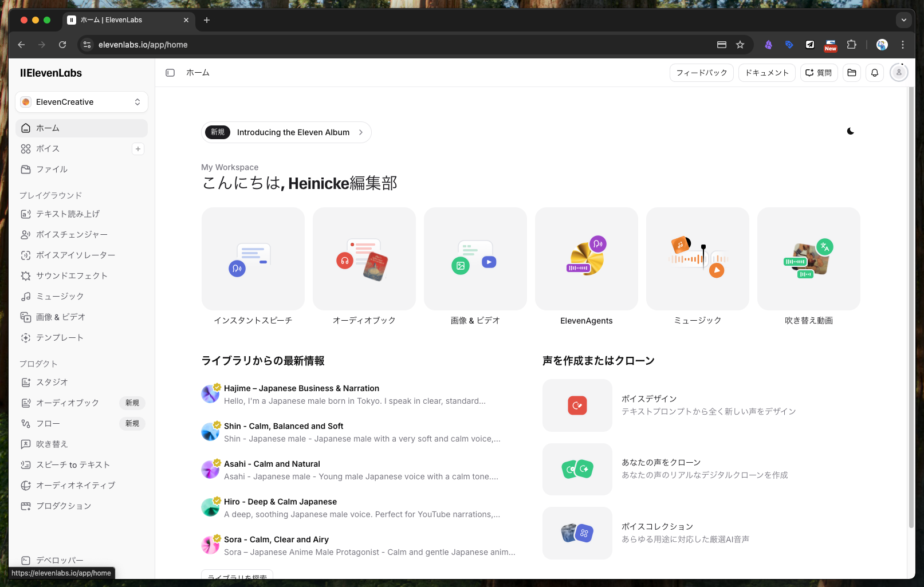Go to スタジオ in the sidebar
This screenshot has height=587, width=924.
click(52, 383)
